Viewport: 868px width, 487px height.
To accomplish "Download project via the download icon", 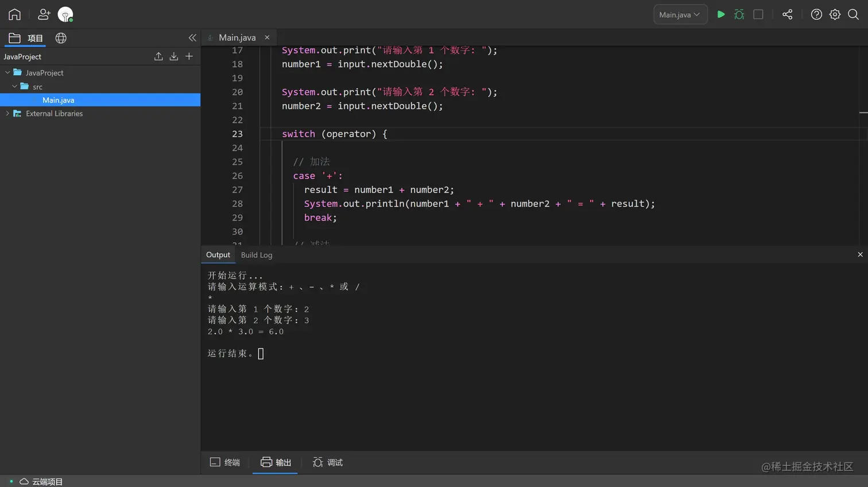I will click(x=174, y=56).
